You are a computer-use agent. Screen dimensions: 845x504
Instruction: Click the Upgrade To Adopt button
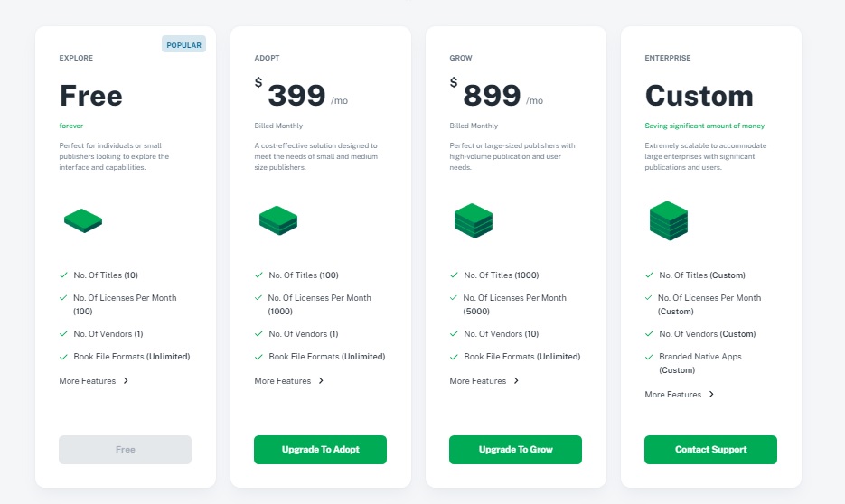[320, 450]
